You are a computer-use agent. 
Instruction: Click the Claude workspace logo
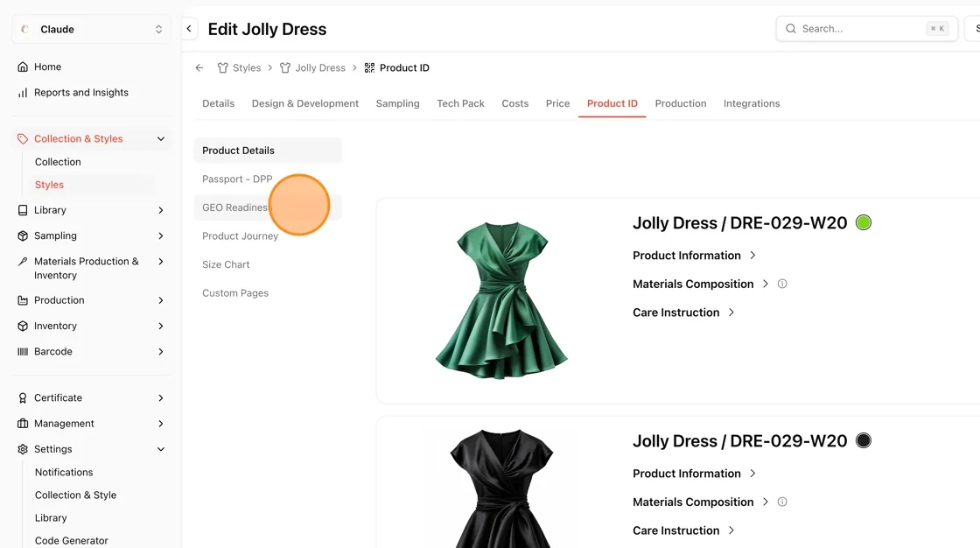coord(25,30)
